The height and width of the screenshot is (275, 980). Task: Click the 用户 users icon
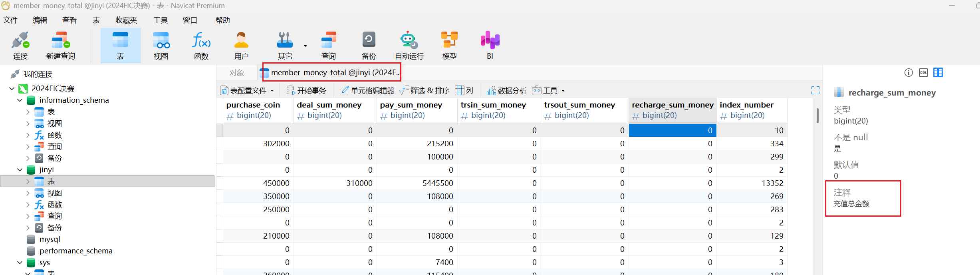click(241, 45)
